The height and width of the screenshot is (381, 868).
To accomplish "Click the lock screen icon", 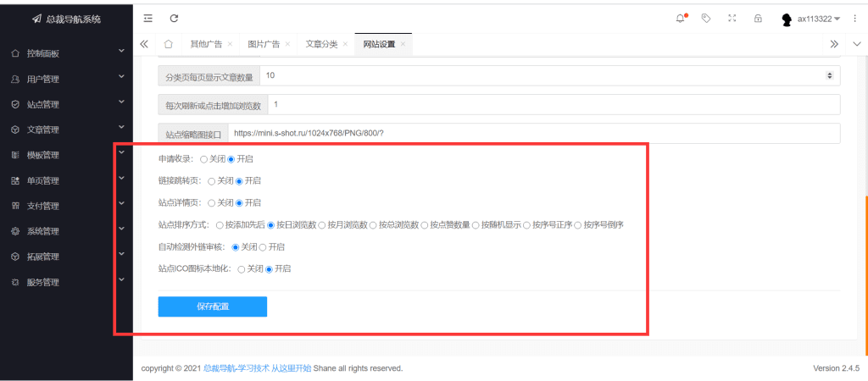I will tap(758, 18).
